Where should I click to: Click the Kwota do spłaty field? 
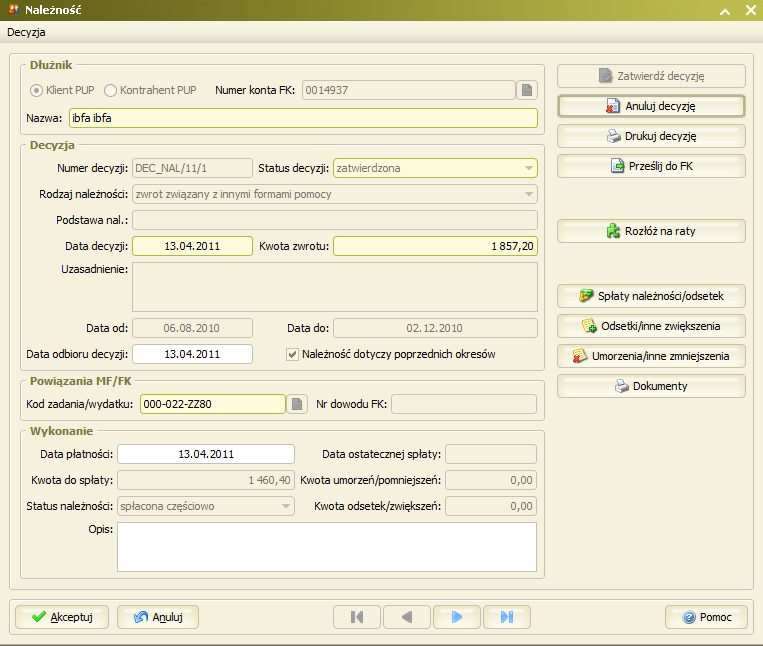coord(206,481)
